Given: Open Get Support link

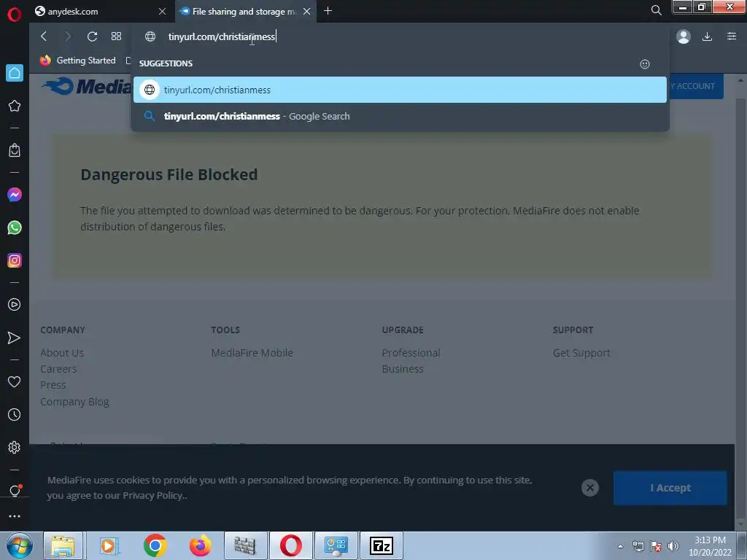Looking at the screenshot, I should click(581, 353).
